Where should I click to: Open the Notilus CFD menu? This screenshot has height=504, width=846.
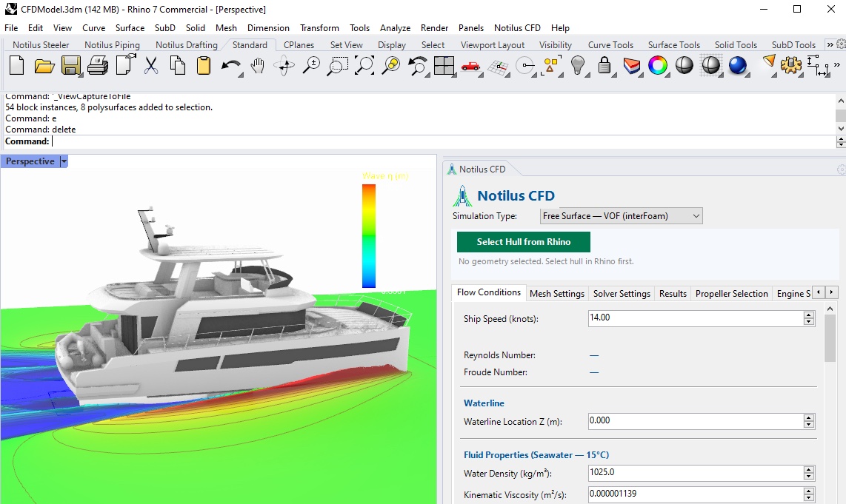517,28
